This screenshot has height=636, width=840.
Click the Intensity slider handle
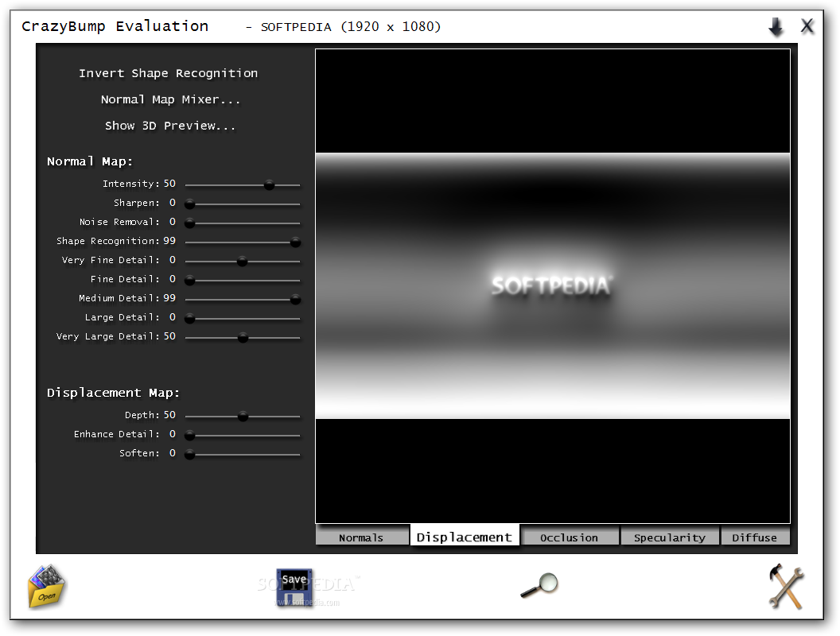(x=270, y=185)
